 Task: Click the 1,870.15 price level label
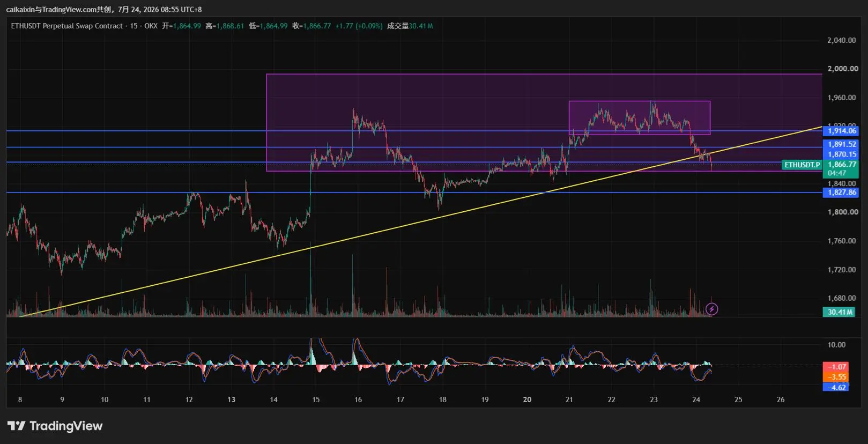click(x=841, y=154)
